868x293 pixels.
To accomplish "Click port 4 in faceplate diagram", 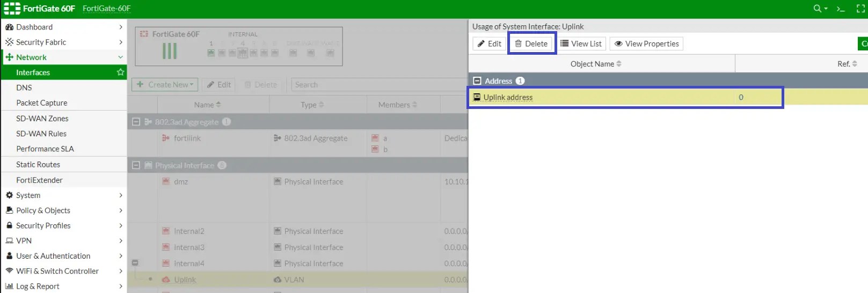I will coord(243,53).
